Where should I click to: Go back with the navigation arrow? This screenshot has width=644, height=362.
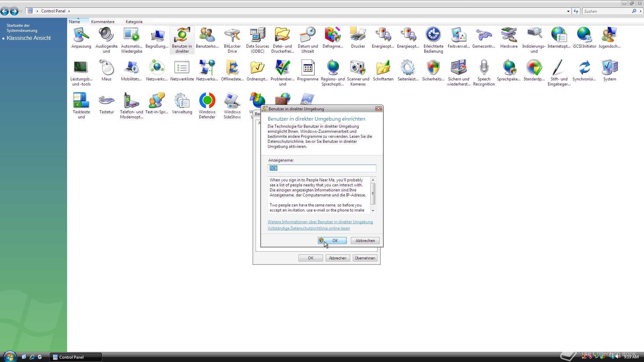click(5, 11)
